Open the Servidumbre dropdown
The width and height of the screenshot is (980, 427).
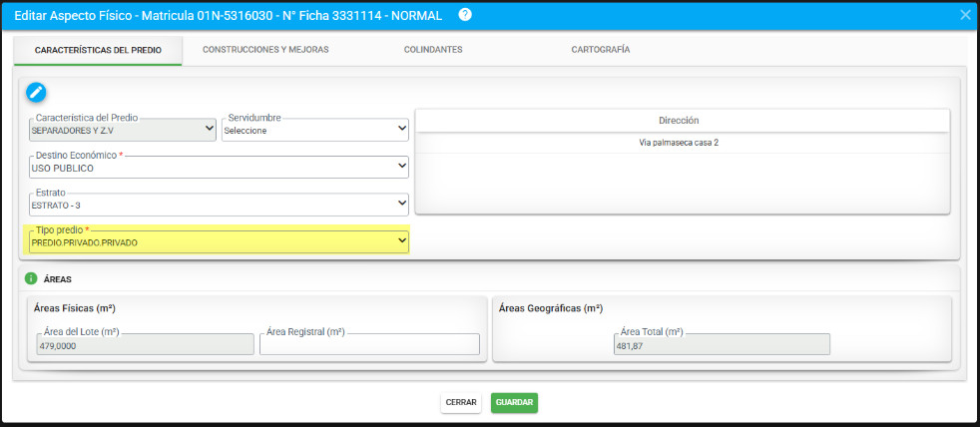click(x=315, y=130)
